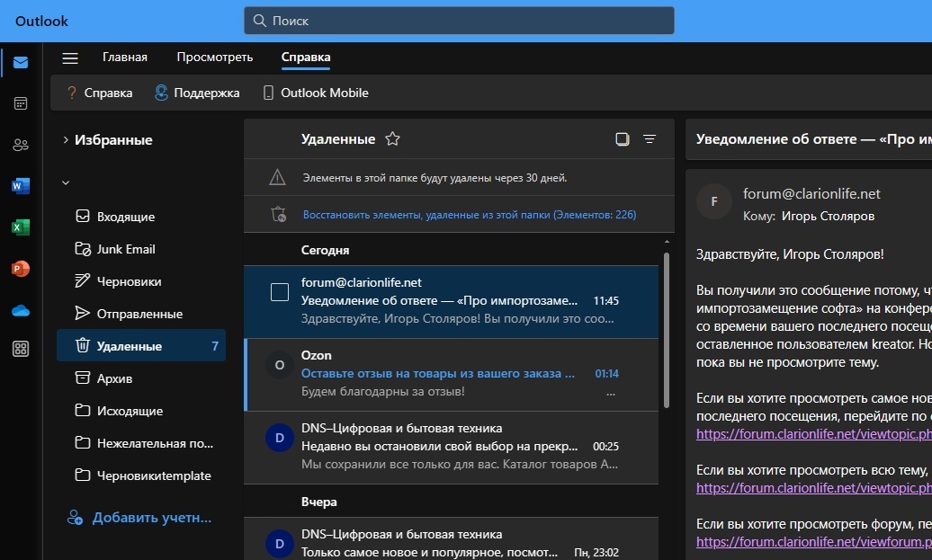Toggle the hamburger navigation pane button
This screenshot has height=560, width=932.
[70, 58]
